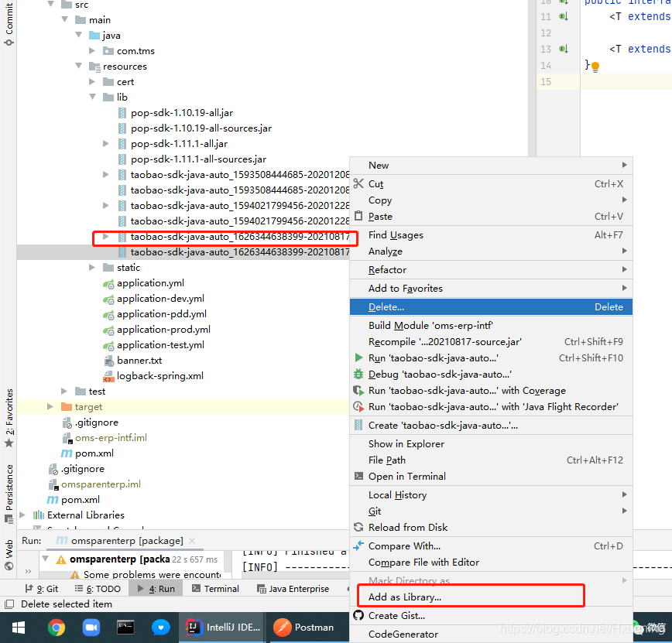
Task: Click the Run with Coverage shield icon
Action: (358, 390)
